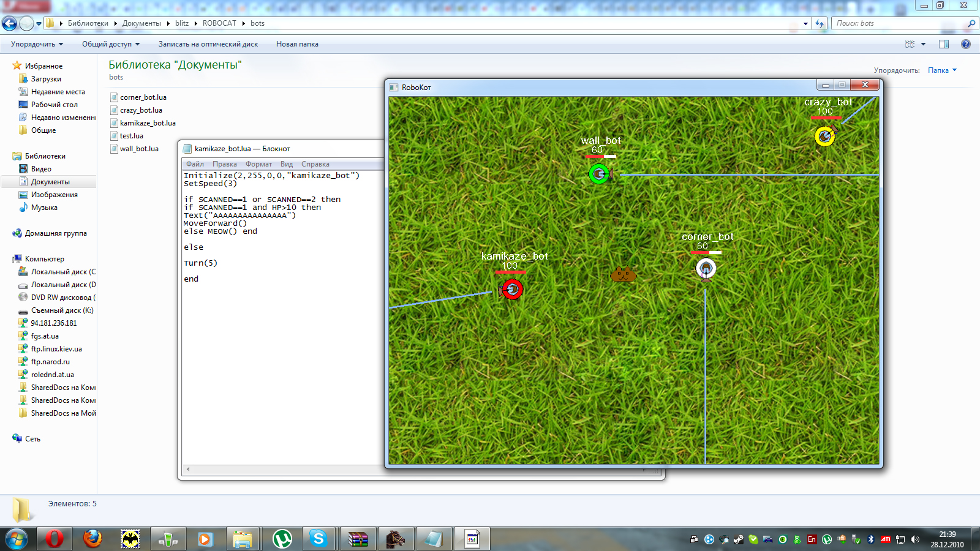Open the Файл menu in Notepad

coord(195,164)
